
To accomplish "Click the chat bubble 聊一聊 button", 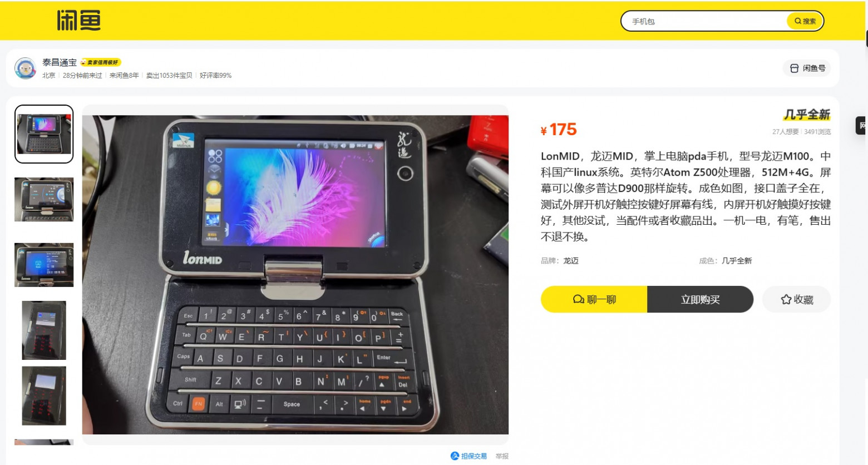I will click(x=594, y=299).
